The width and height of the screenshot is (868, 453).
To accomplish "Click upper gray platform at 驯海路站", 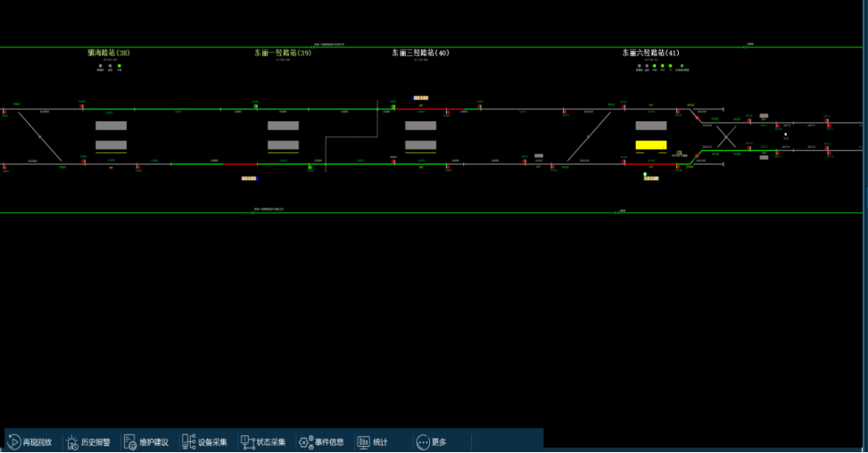I will pos(112,126).
